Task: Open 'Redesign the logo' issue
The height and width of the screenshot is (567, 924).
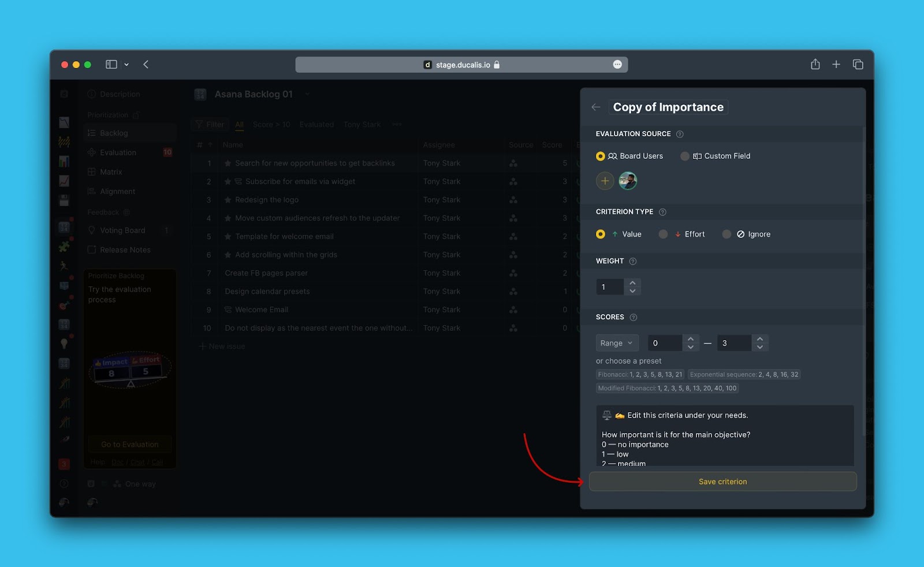Action: pos(267,200)
